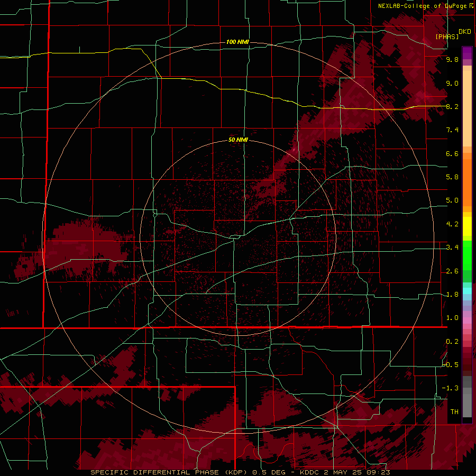Click the 7.4 scale value
Viewport: 476px width, 476px height.
[452, 130]
